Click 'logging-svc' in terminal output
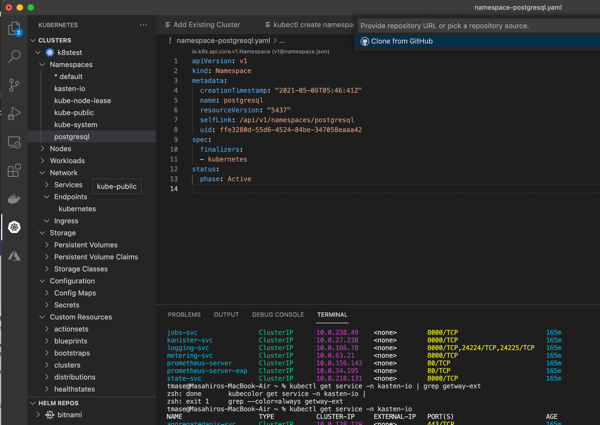 point(188,348)
